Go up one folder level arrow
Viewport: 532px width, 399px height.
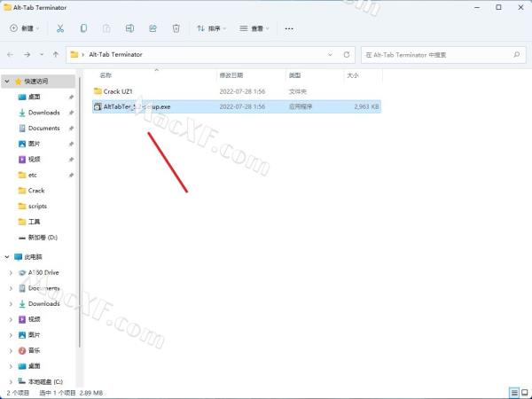point(56,55)
